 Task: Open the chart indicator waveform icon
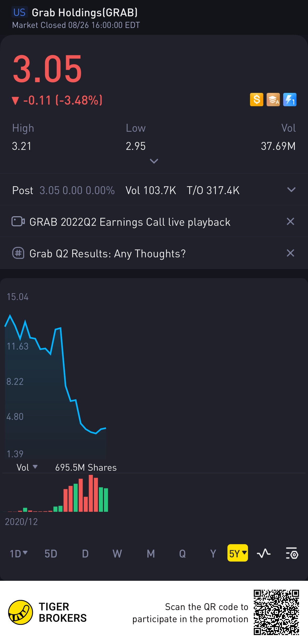tap(264, 553)
